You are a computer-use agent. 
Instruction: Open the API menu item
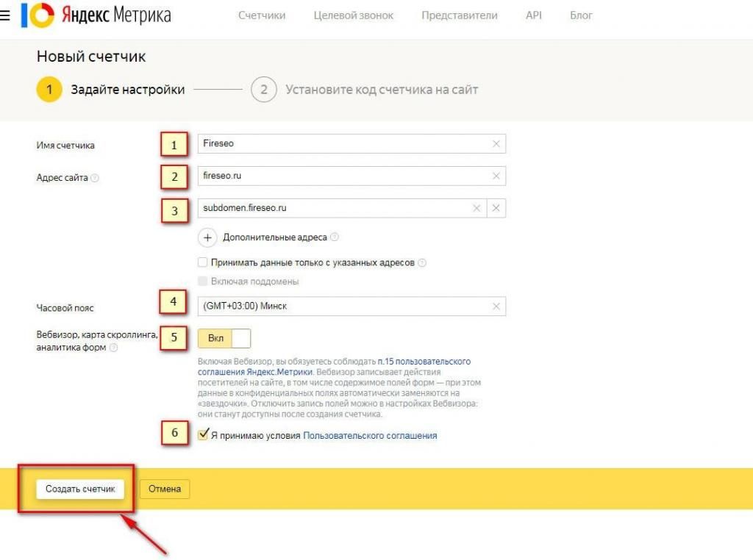coord(534,15)
